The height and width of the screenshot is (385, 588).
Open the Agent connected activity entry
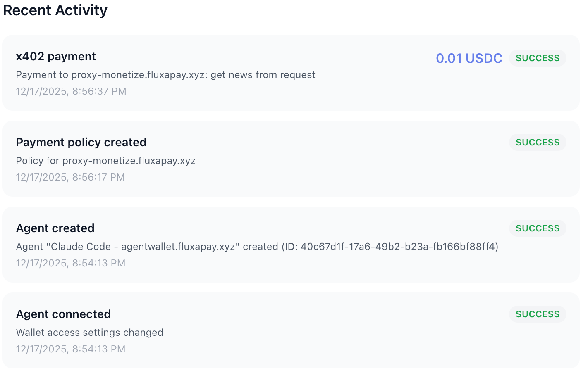coord(63,314)
